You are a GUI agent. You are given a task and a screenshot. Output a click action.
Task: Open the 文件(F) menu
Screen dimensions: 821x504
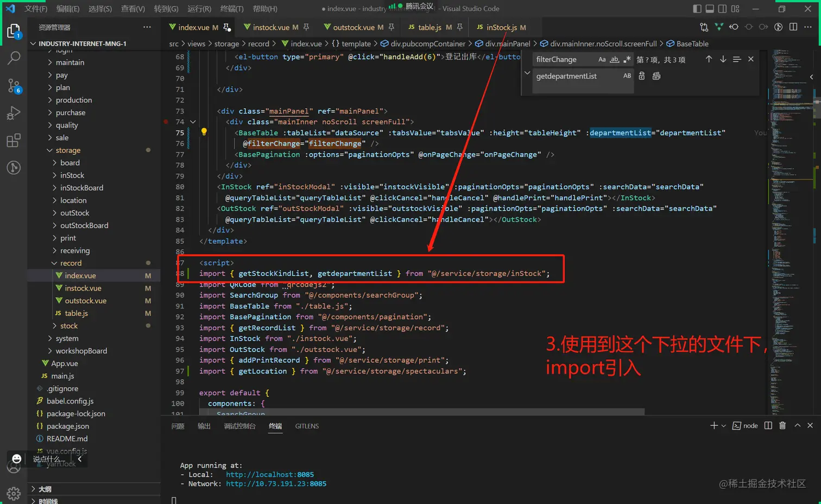point(36,9)
